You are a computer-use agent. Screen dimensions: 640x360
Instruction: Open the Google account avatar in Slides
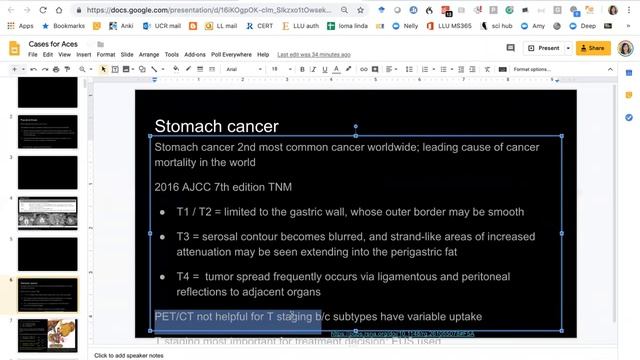[625, 48]
